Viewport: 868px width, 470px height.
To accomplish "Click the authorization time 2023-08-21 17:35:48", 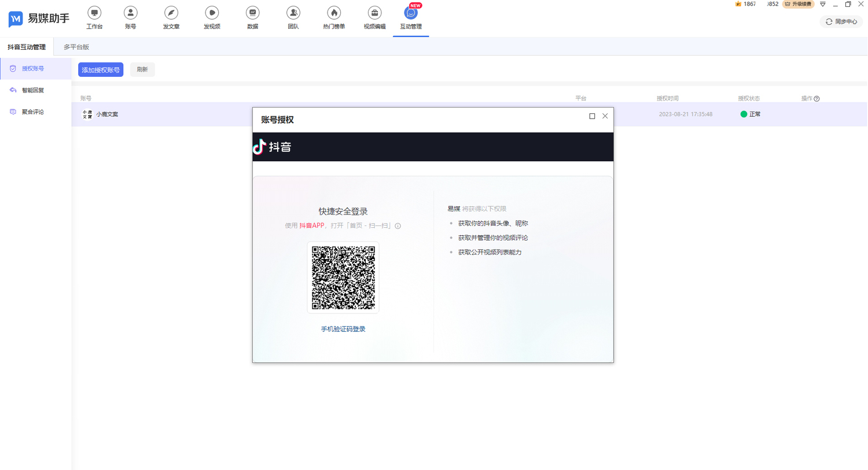I will tap(686, 114).
